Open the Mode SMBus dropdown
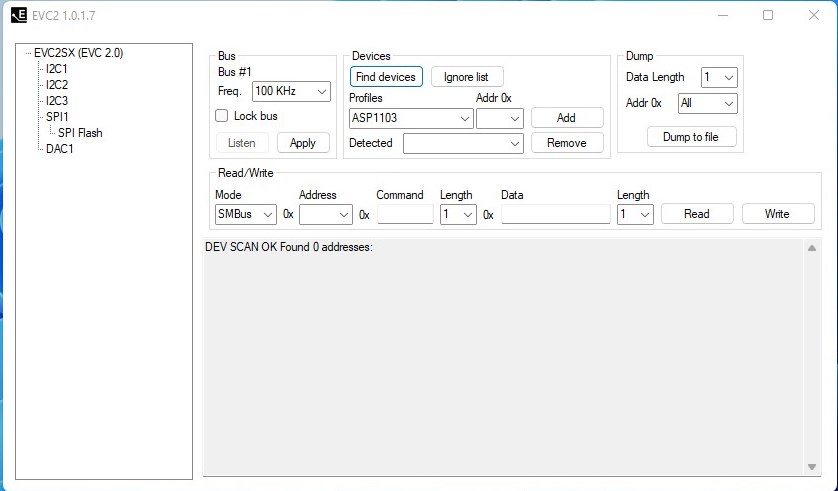This screenshot has width=838, height=491. click(x=246, y=214)
